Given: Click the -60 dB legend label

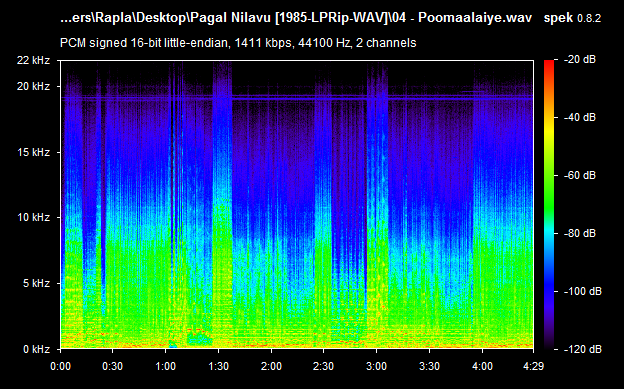Looking at the screenshot, I should tap(580, 175).
